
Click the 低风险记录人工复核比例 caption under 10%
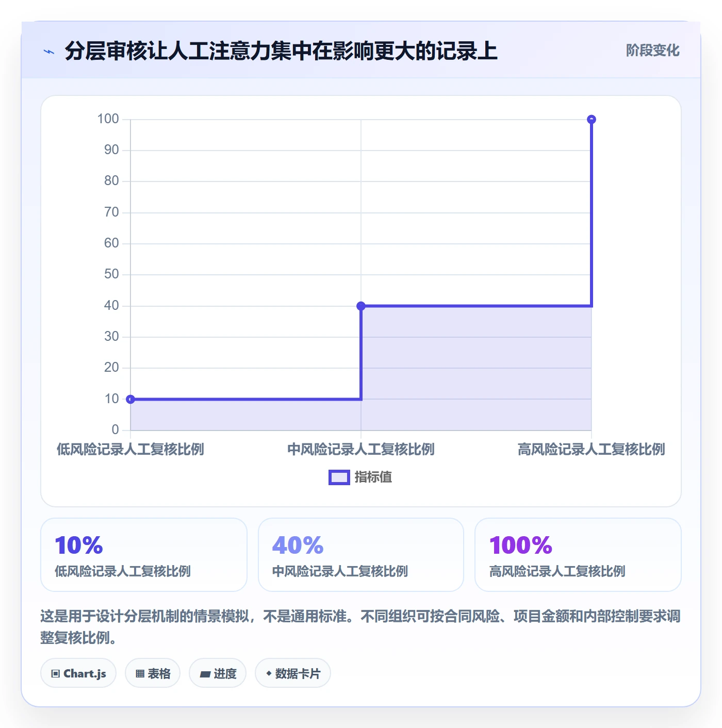coord(123,571)
